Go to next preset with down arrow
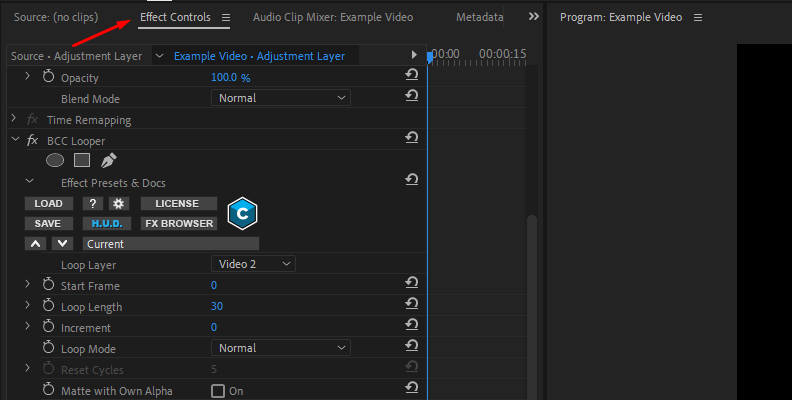The height and width of the screenshot is (400, 792). (62, 244)
